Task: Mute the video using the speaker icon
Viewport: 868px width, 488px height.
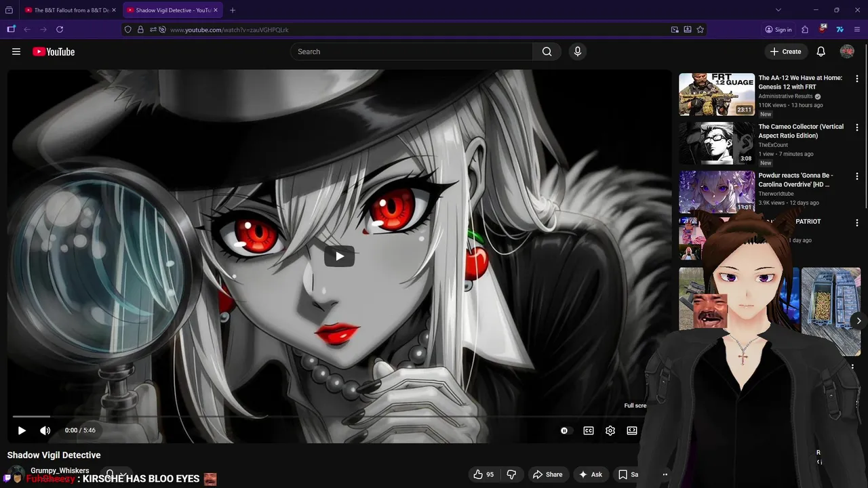Action: pyautogui.click(x=45, y=430)
